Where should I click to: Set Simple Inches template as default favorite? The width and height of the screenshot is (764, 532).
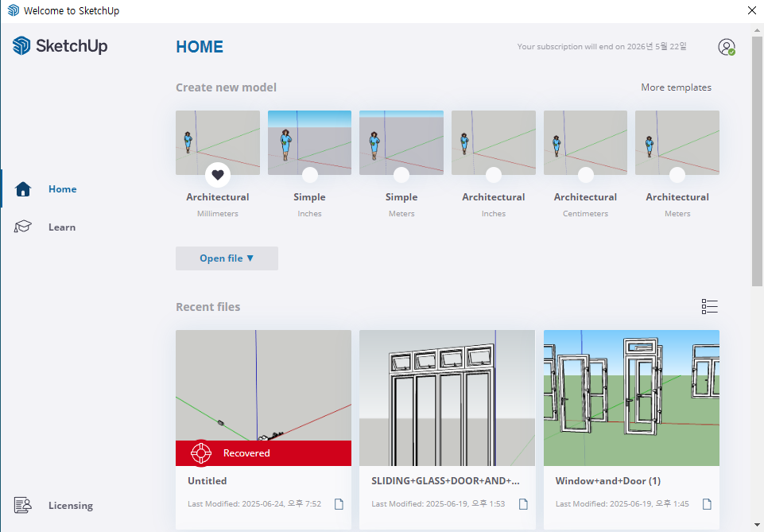click(310, 174)
